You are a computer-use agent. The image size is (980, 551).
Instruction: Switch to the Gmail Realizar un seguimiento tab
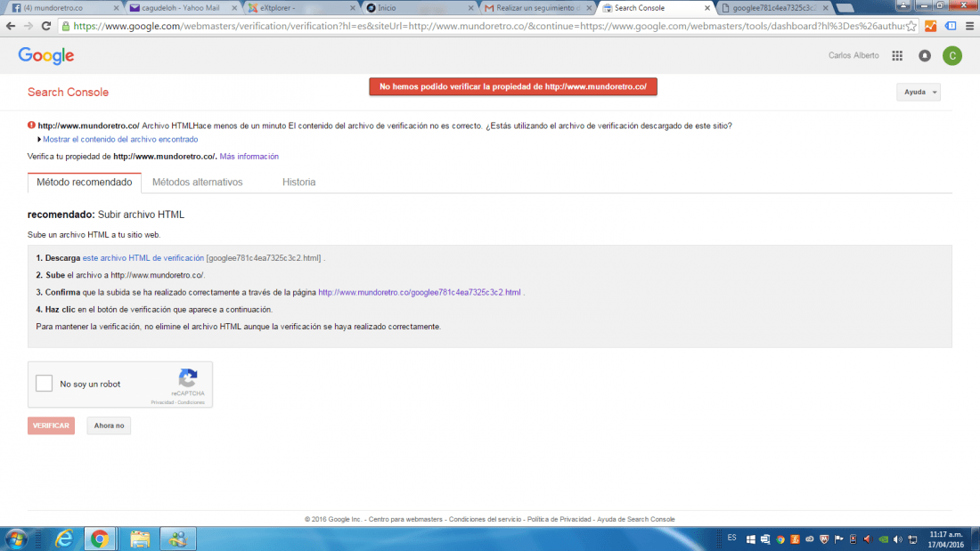tap(536, 8)
